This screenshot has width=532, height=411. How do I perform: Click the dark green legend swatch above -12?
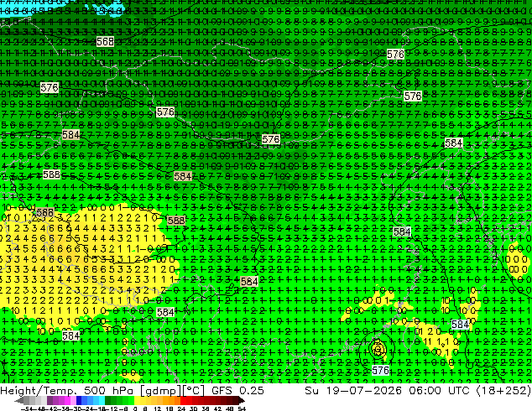coord(108,400)
